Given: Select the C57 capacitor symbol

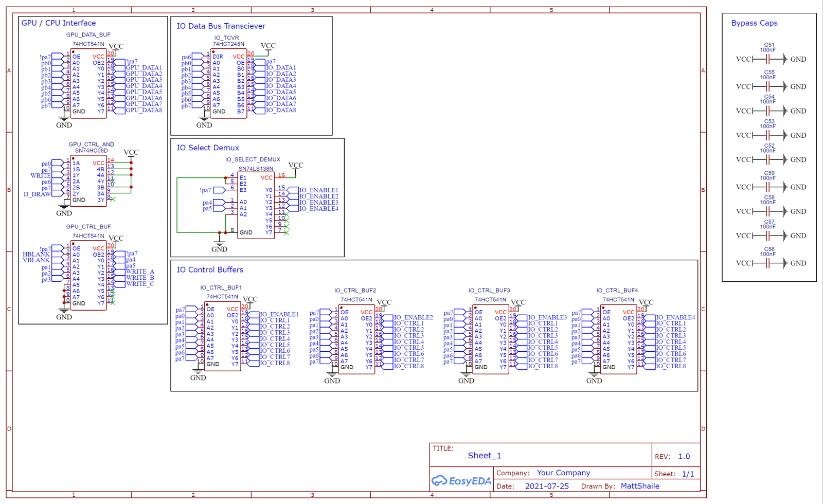Looking at the screenshot, I should coord(768,236).
